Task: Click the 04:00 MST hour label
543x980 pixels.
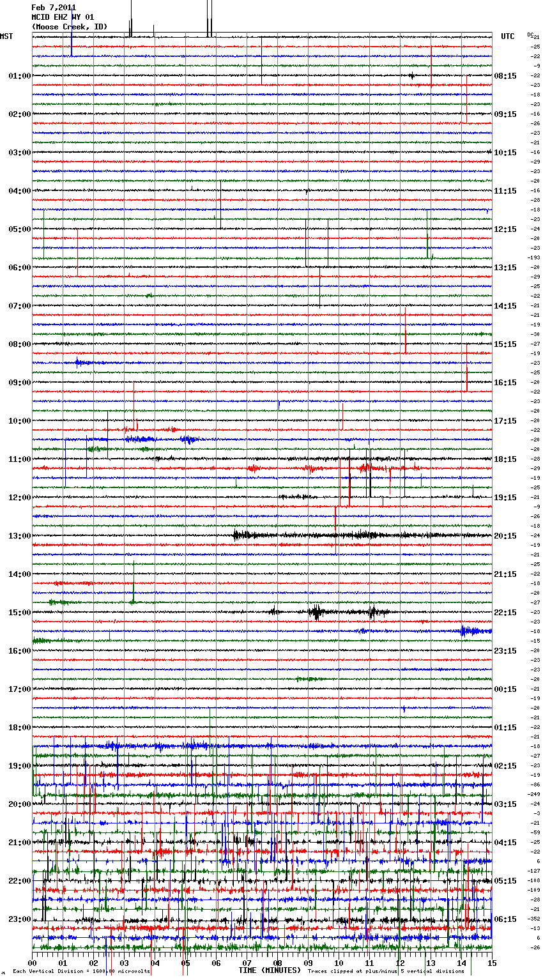Action: pos(20,191)
